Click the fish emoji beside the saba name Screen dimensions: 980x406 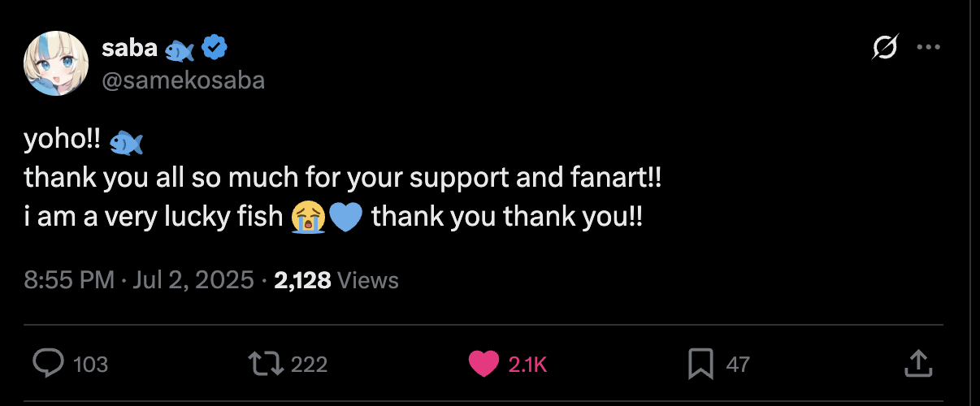pos(180,50)
